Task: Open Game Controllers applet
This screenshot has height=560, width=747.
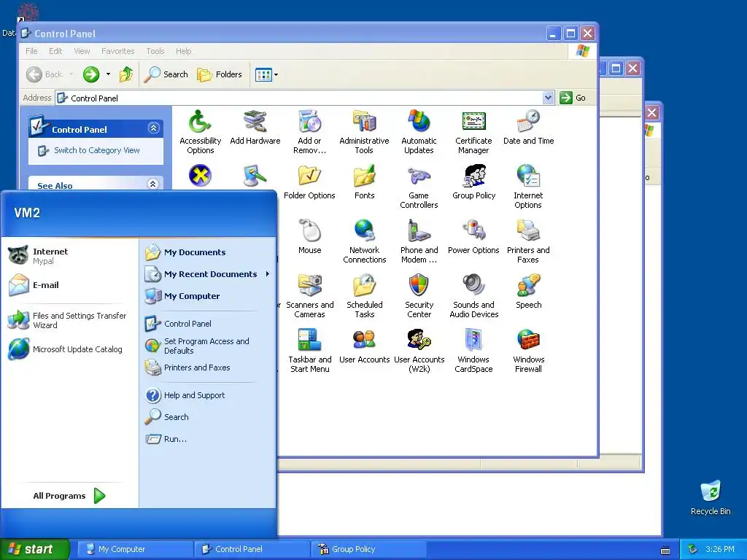Action: [x=419, y=187]
